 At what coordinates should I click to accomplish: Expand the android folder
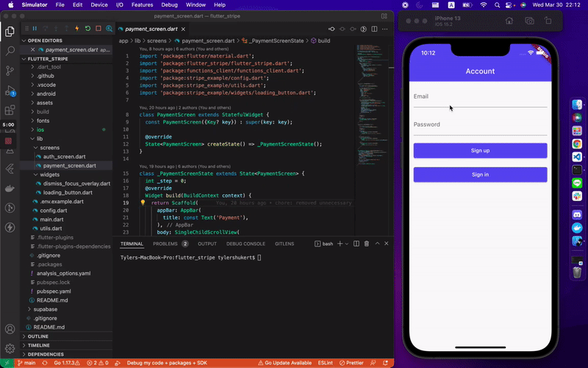tap(46, 94)
